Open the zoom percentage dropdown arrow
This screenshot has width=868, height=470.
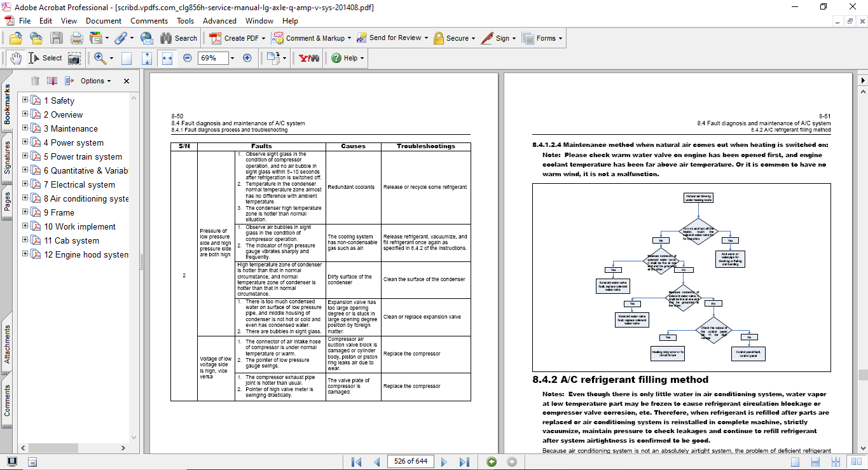(x=232, y=58)
